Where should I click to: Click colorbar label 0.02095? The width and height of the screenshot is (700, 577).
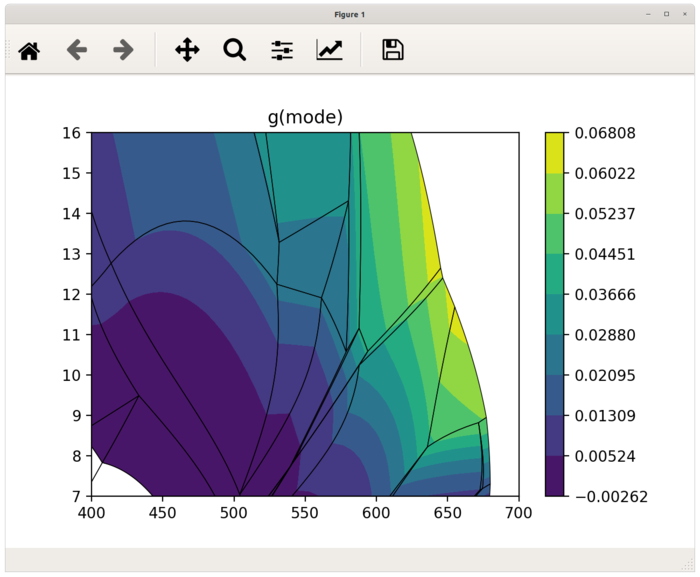tap(605, 376)
